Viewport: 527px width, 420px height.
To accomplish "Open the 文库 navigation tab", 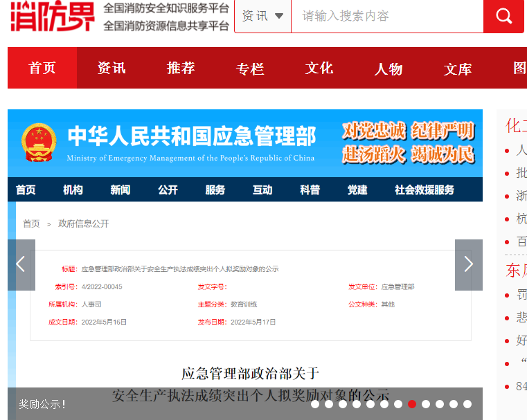I will pos(458,69).
